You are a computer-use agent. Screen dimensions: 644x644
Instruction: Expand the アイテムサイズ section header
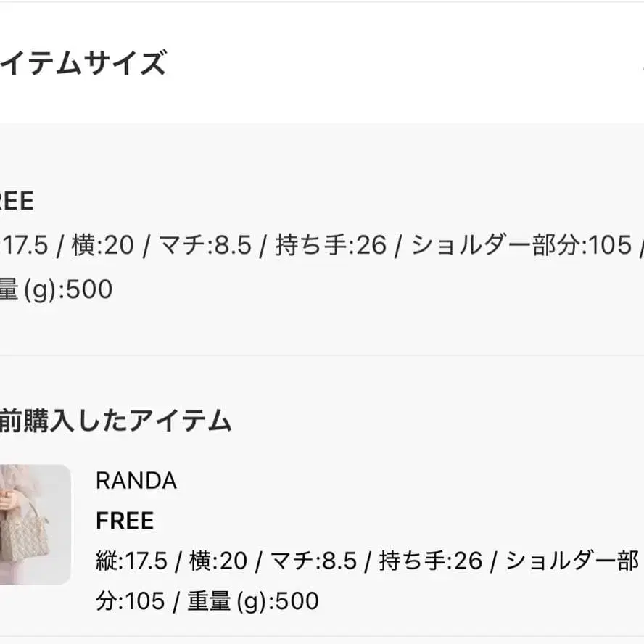(83, 63)
